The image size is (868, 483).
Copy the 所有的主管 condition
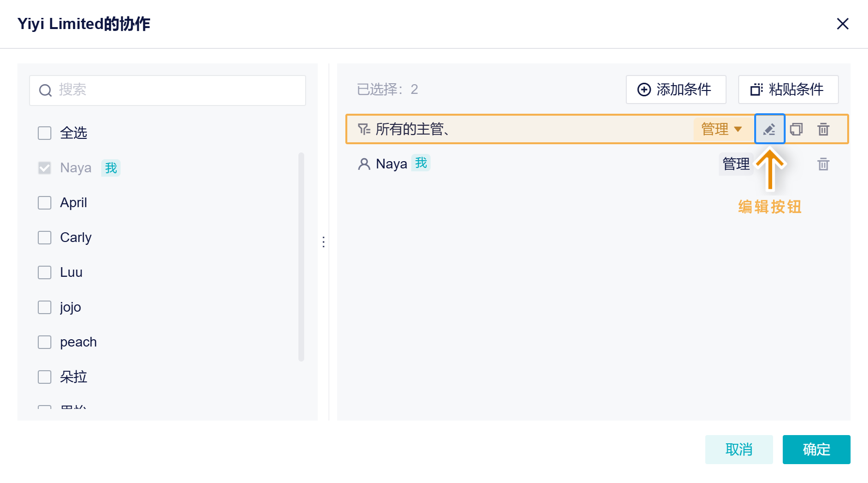coord(796,129)
